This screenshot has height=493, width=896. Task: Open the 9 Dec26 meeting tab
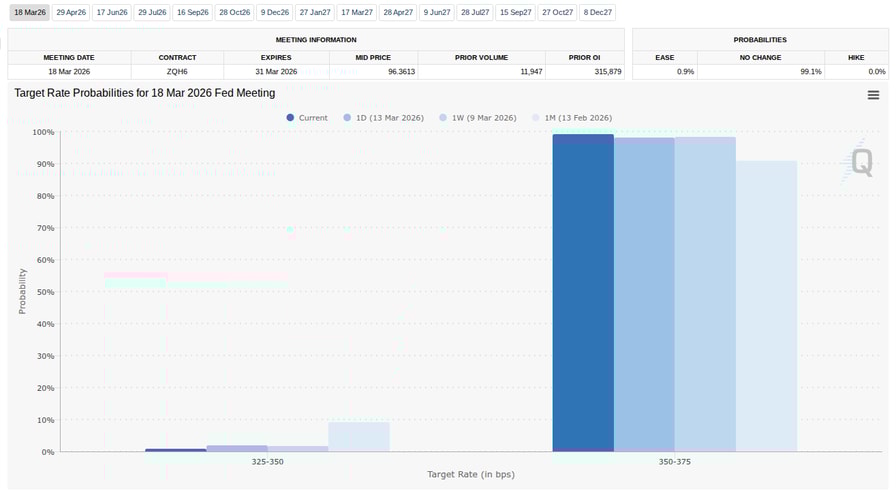(x=274, y=13)
